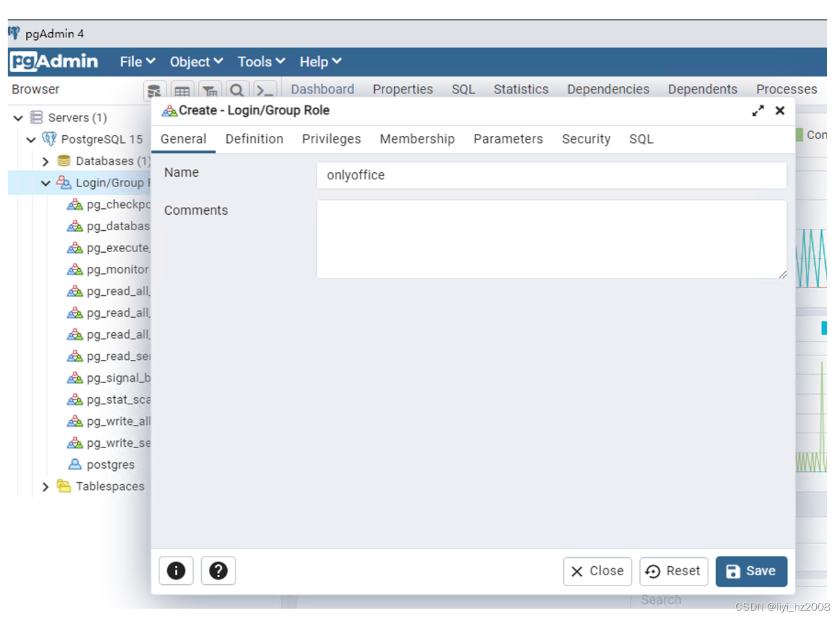
Task: Select the Security tab in the dialog
Action: tap(586, 139)
